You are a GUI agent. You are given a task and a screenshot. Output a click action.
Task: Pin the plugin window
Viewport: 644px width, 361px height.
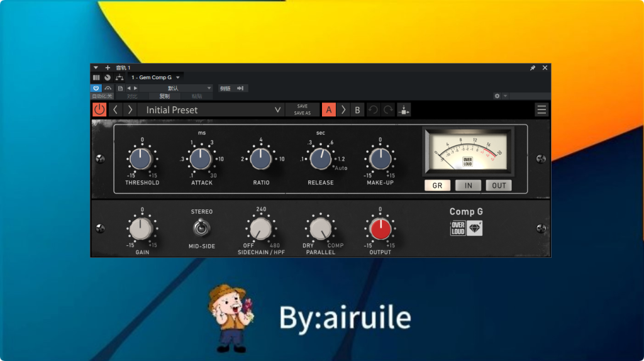click(x=533, y=68)
